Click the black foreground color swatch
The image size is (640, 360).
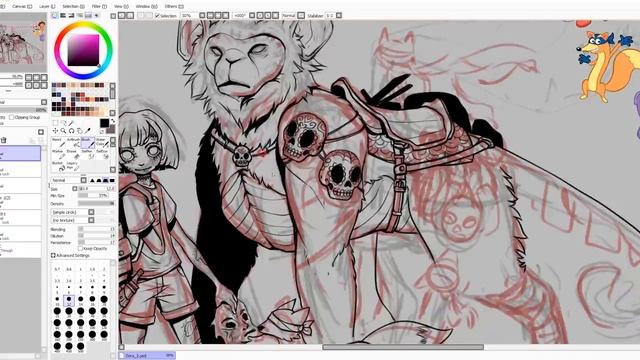[104, 122]
